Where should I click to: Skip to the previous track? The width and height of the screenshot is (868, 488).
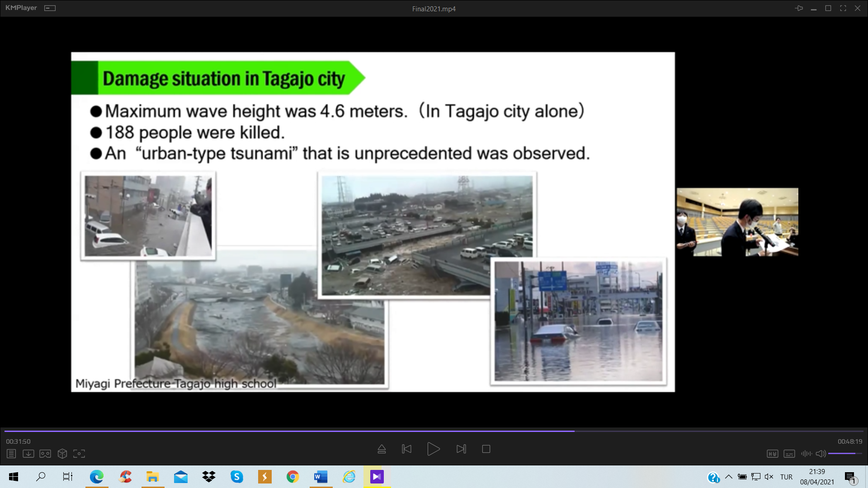(x=406, y=449)
